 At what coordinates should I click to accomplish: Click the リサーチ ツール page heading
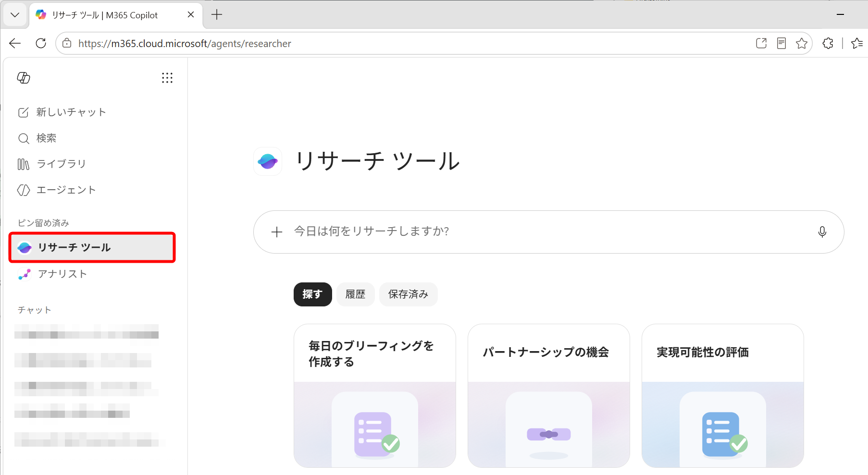click(378, 161)
